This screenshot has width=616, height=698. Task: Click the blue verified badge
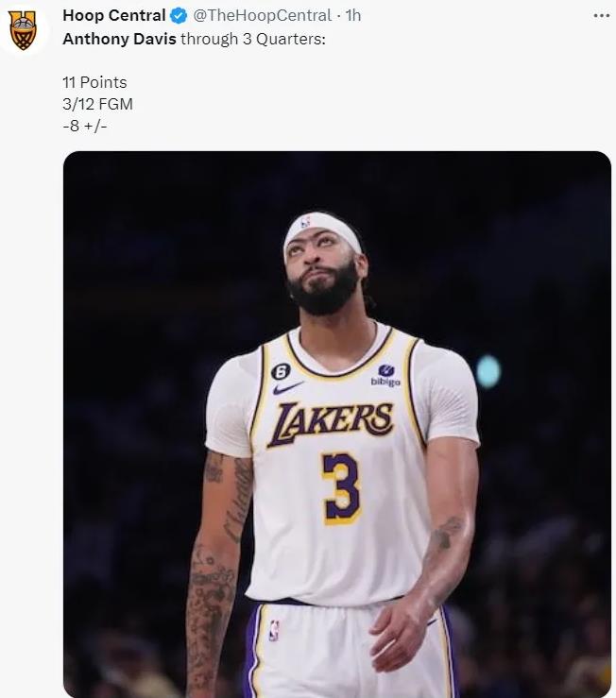coord(178,16)
